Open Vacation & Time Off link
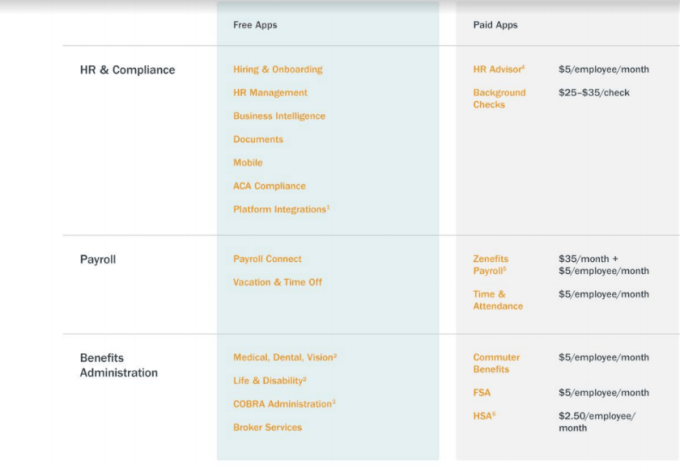The image size is (680, 468). tap(278, 282)
